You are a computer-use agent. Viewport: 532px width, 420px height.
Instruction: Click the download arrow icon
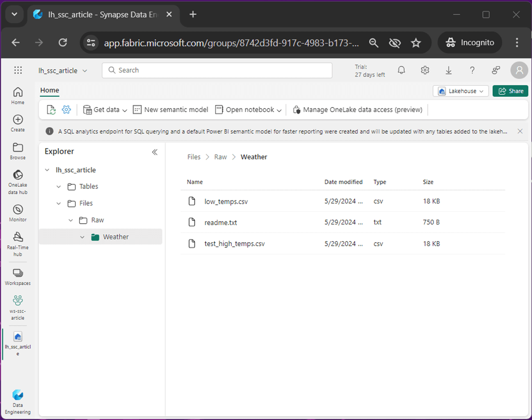tap(448, 70)
